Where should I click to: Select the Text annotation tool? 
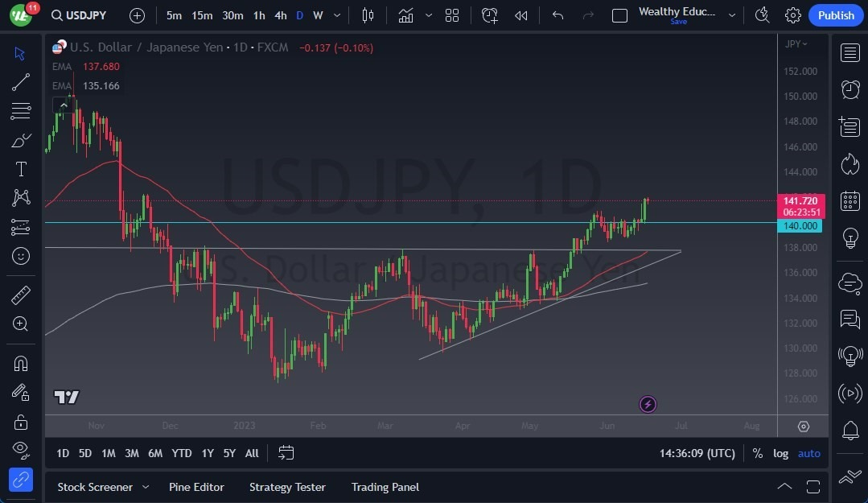20,168
